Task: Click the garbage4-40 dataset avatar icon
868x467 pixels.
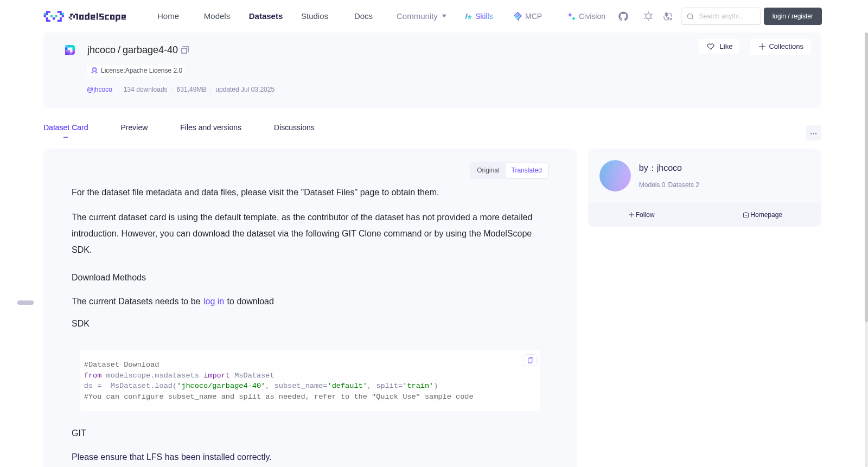Action: tap(70, 50)
